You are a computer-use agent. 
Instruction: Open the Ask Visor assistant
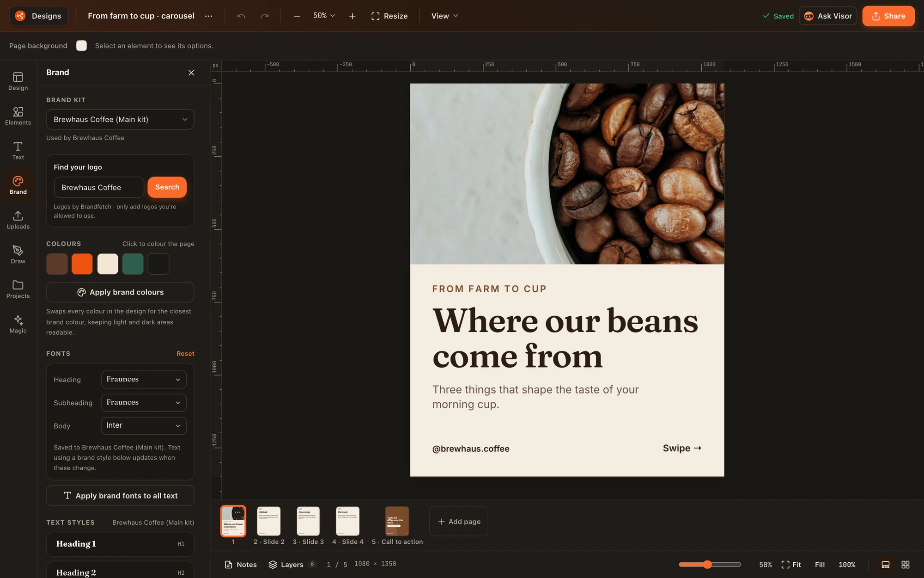[x=828, y=16]
